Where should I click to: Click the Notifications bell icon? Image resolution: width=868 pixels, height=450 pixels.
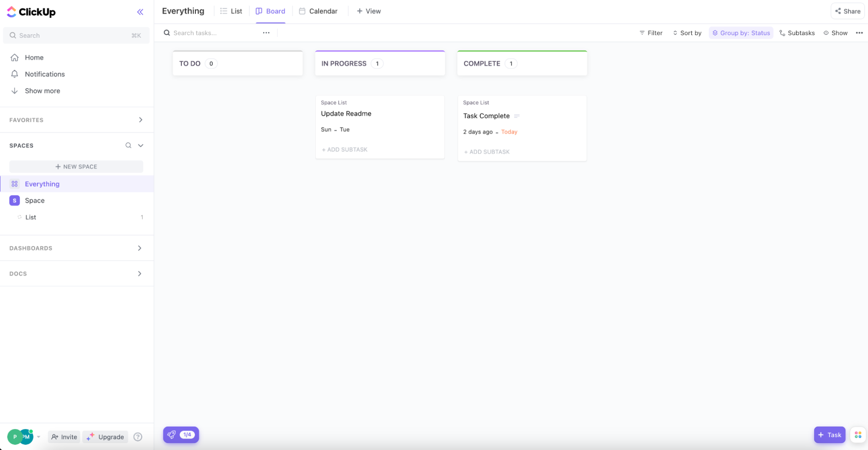coord(14,74)
